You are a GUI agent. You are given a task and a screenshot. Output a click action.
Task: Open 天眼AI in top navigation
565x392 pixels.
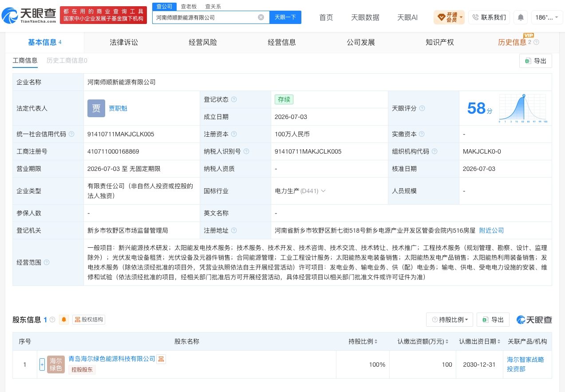(x=407, y=17)
